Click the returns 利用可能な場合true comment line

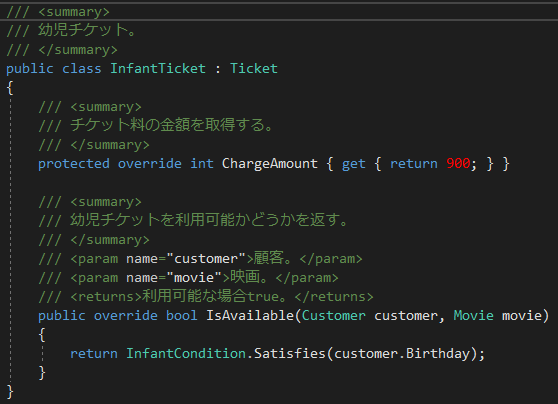pyautogui.click(x=206, y=297)
